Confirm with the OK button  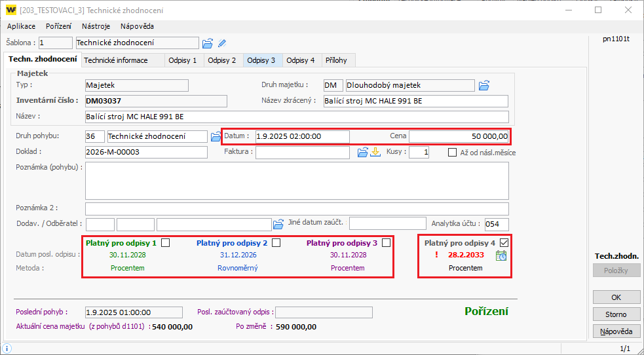coord(616,297)
